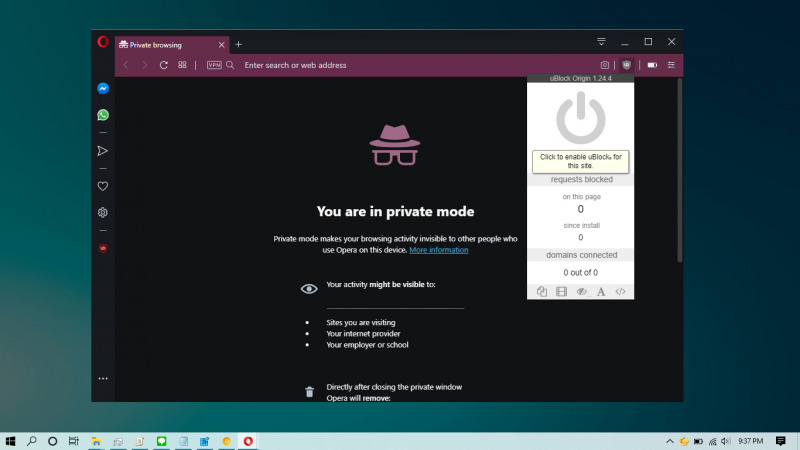The height and width of the screenshot is (450, 800).
Task: Click the page vertical scrollbar
Action: point(679,171)
